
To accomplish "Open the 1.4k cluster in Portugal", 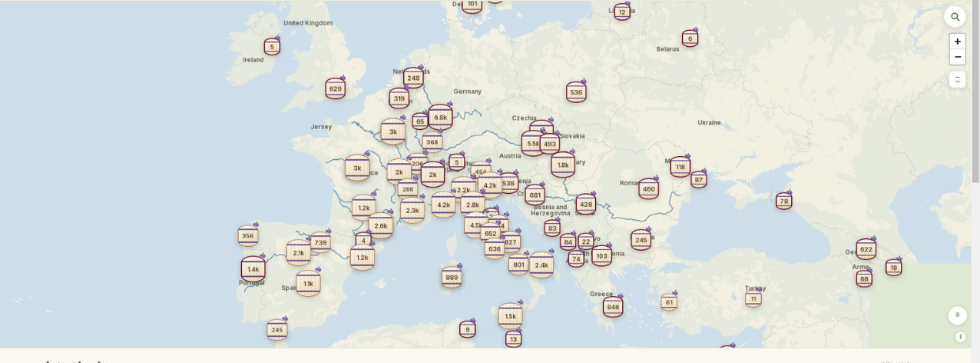I will [253, 269].
